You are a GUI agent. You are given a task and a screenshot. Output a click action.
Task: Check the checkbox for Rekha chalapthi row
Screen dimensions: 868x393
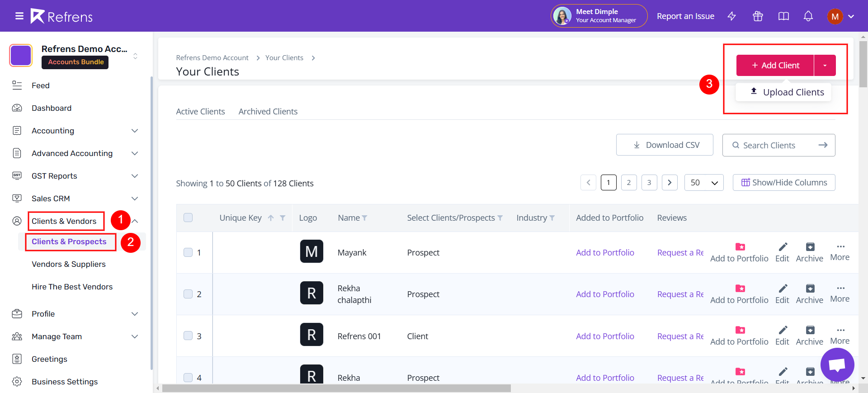(x=188, y=294)
